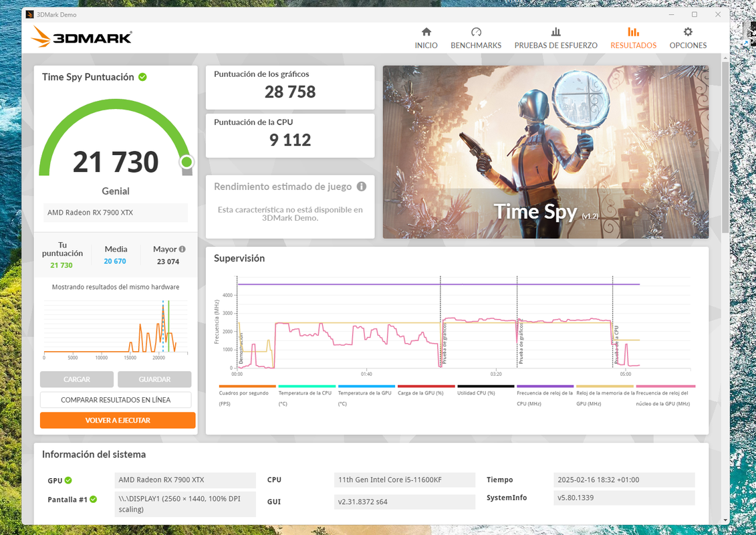Open the Pruebas de esfuerzo chart icon

click(556, 32)
